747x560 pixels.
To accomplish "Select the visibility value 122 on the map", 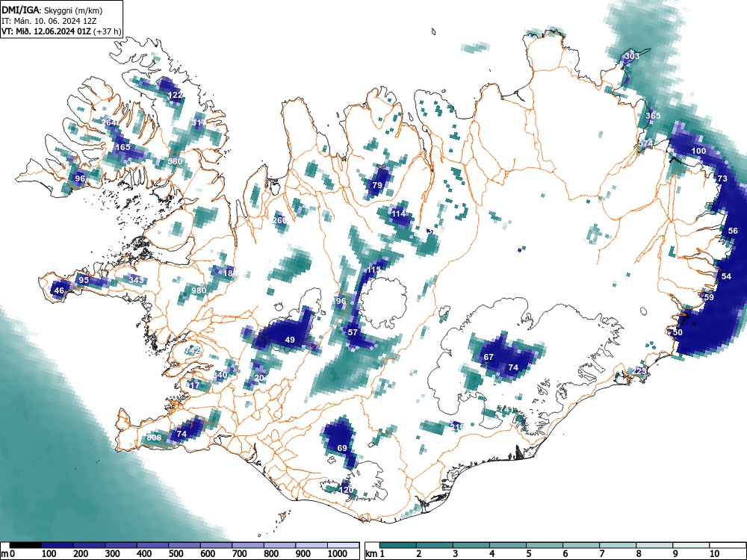I will pyautogui.click(x=176, y=96).
